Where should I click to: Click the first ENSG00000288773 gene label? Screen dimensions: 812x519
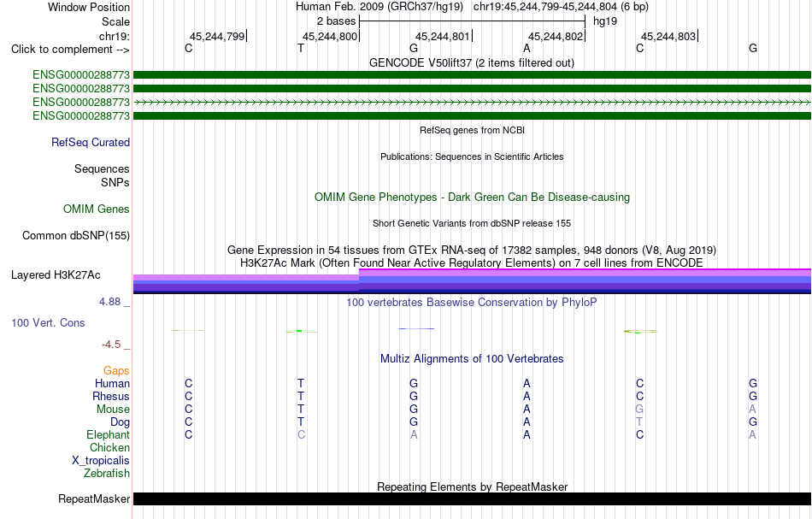click(x=81, y=74)
